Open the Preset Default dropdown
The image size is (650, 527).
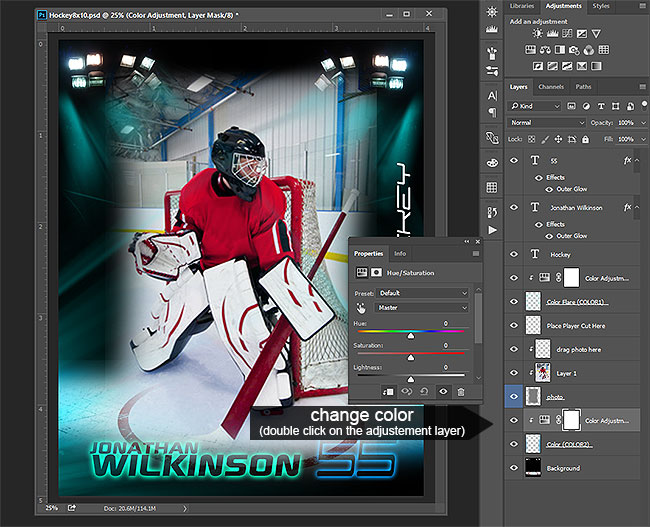coord(423,293)
